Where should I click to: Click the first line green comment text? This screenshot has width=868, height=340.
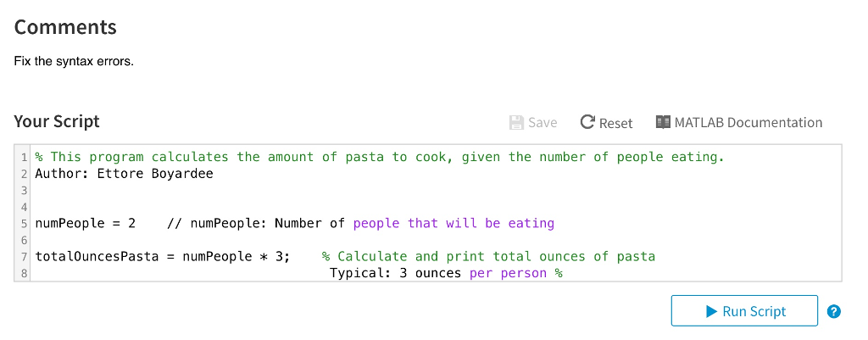[x=380, y=157]
